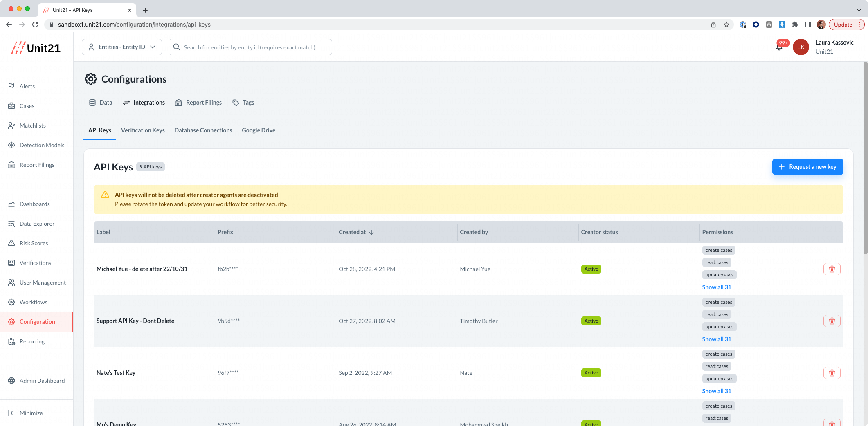This screenshot has width=868, height=426.
Task: Click the Permissions column header
Action: point(717,232)
